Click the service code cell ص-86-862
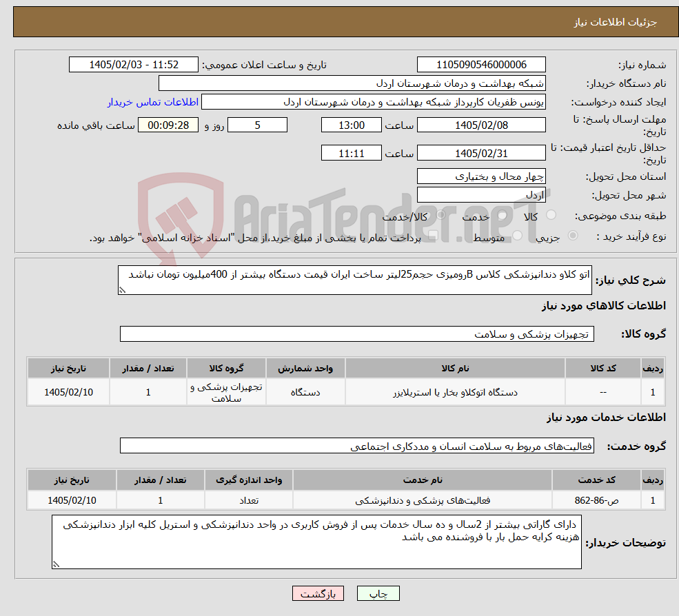This screenshot has height=616, width=679. point(597,500)
